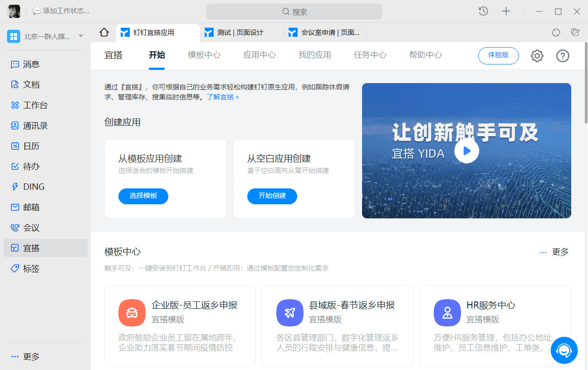Expand the 北京一群人媒 organization dropdown

[81, 36]
